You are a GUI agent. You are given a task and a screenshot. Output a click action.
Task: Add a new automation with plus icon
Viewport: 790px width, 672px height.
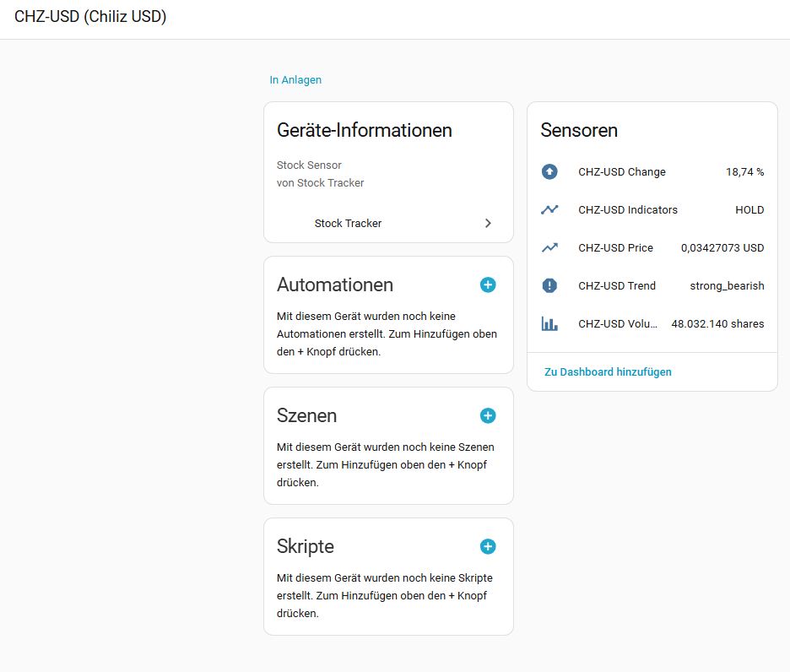(x=488, y=285)
